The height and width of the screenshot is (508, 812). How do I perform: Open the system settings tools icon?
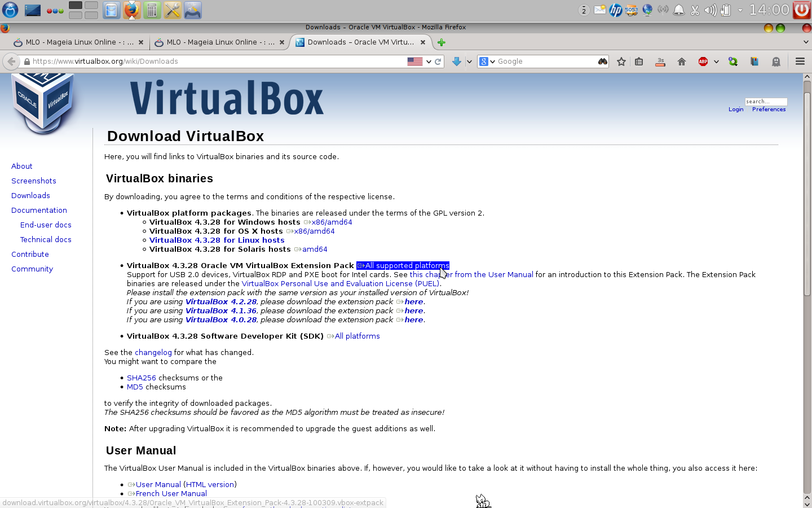pos(173,10)
